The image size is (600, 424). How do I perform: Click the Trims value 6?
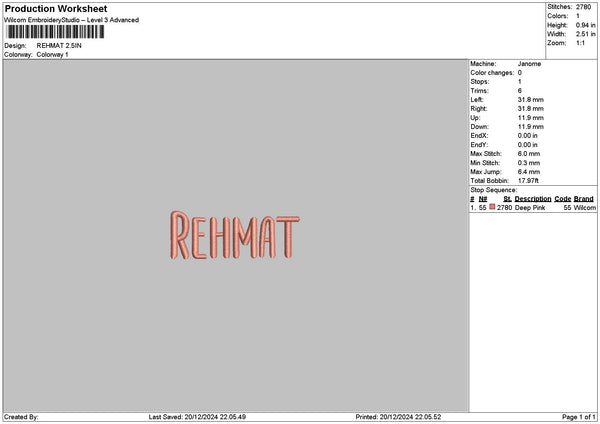520,91
